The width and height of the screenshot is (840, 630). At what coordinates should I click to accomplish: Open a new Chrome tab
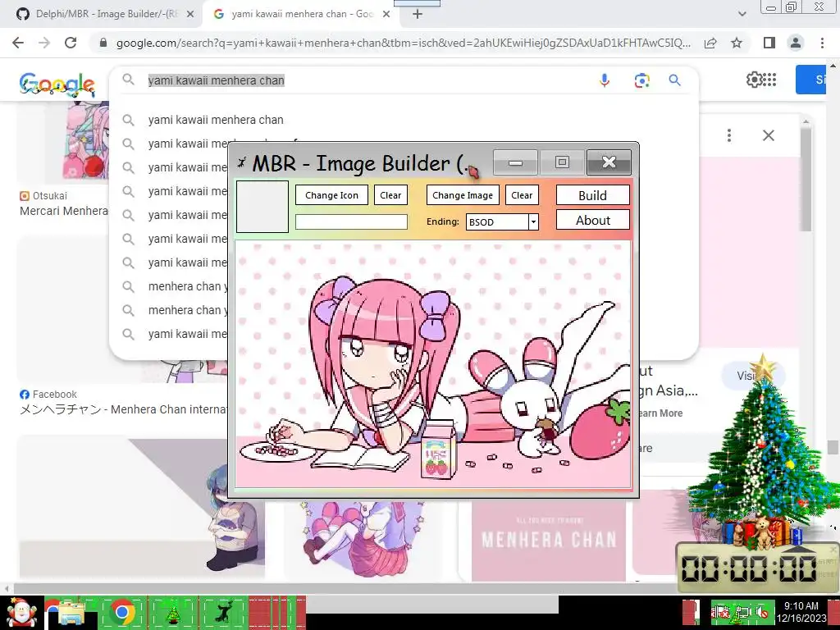tap(418, 15)
